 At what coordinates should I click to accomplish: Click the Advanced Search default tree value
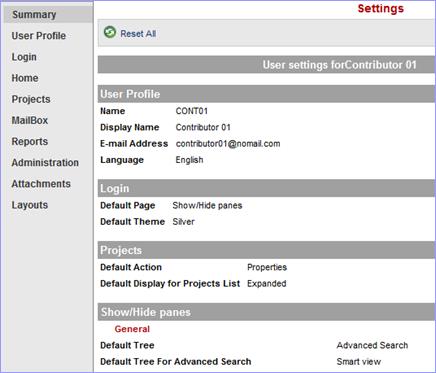372,345
